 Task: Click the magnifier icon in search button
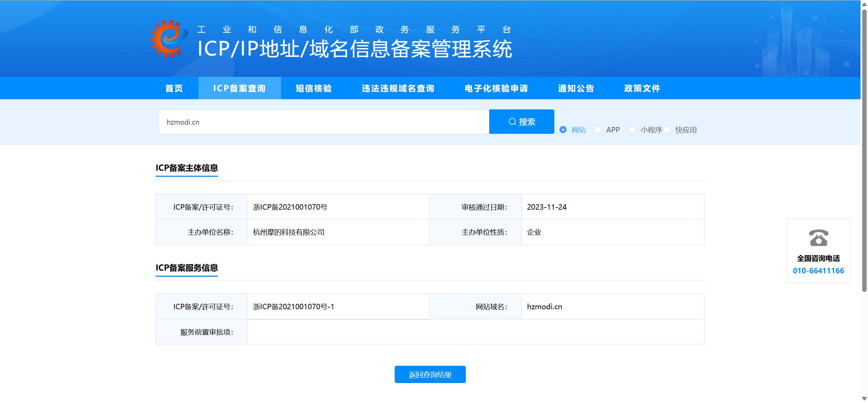512,122
